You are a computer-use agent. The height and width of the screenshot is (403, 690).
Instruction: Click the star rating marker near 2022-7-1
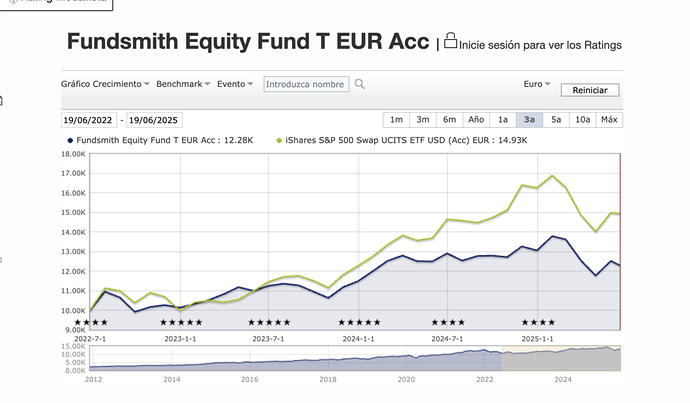(91, 322)
